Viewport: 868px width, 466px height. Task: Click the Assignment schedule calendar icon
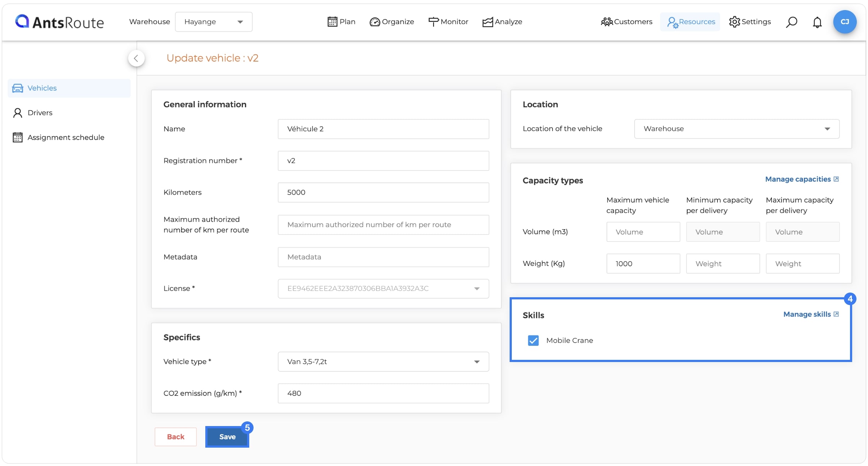coord(18,137)
